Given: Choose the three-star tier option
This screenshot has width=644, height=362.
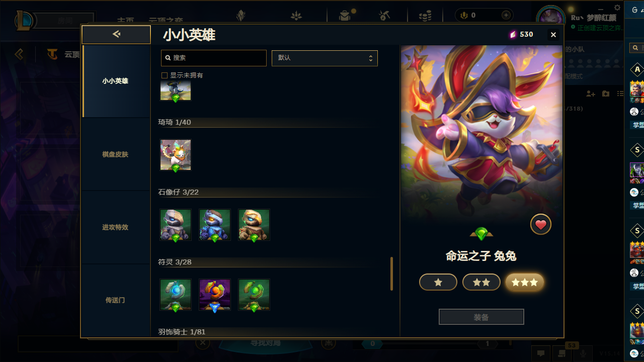Looking at the screenshot, I should click(x=525, y=283).
